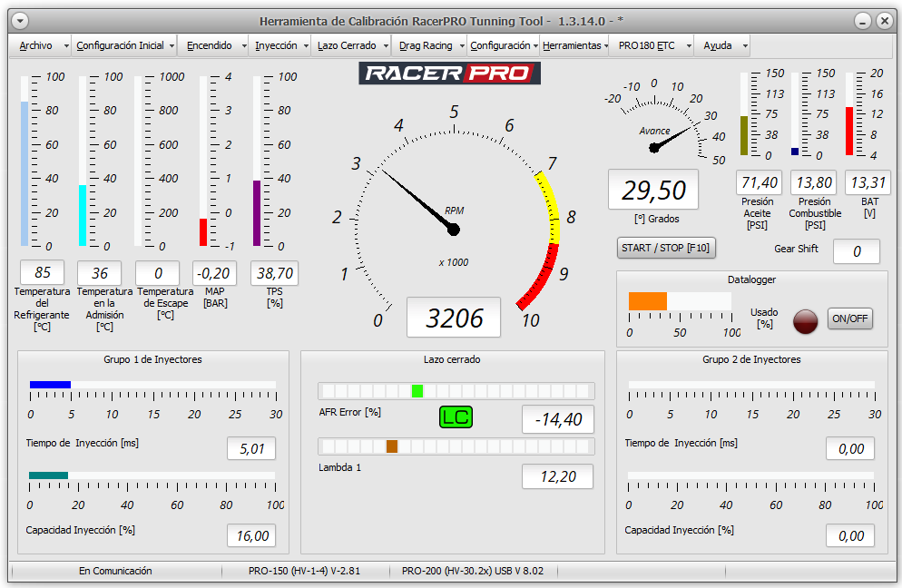Click the green LC closed-loop indicator
This screenshot has height=588, width=902.
(x=456, y=417)
